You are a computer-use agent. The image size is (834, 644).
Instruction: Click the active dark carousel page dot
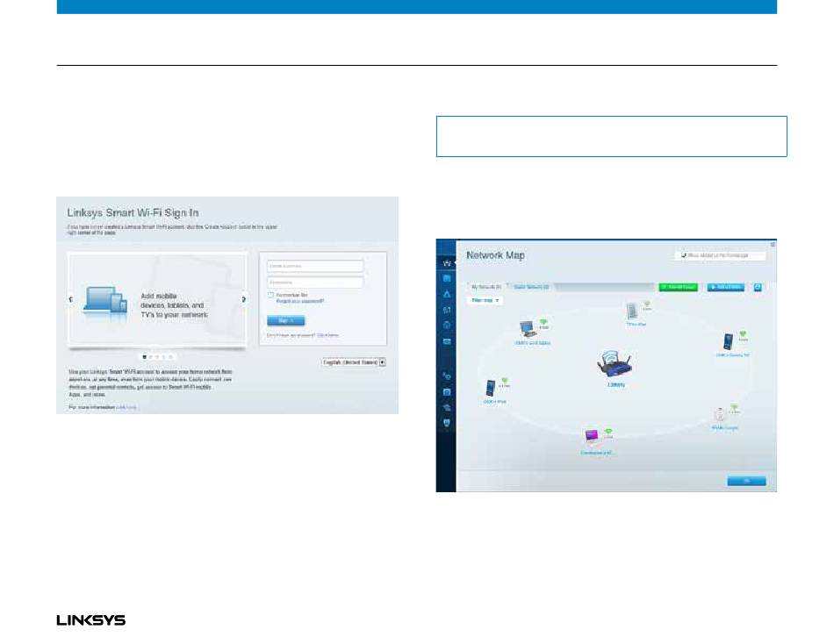(145, 357)
